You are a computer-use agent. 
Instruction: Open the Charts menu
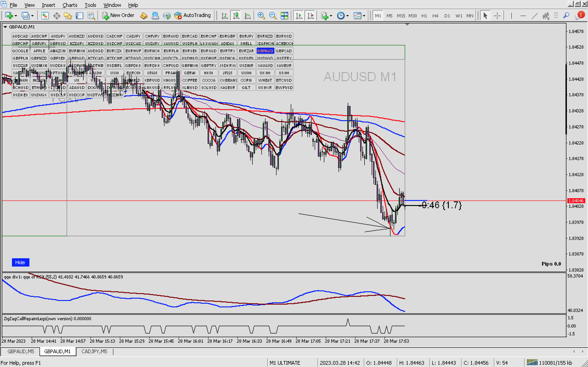tap(70, 5)
